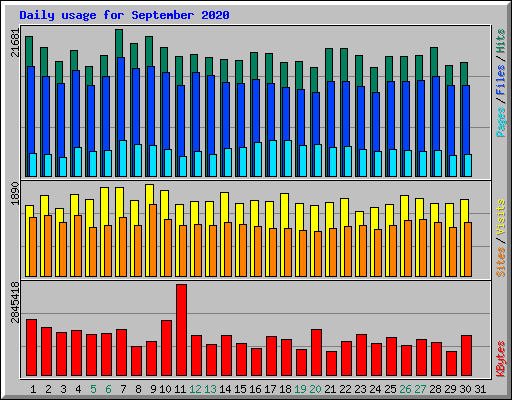Click day label 1 on the x-axis
Image resolution: width=512 pixels, height=400 pixels.
point(33,389)
